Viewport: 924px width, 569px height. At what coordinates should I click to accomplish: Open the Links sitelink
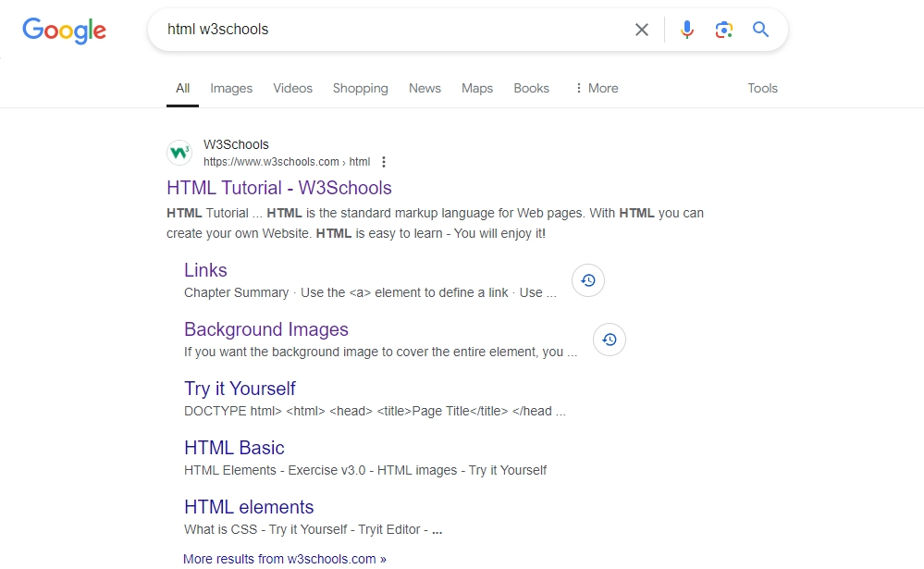click(205, 270)
